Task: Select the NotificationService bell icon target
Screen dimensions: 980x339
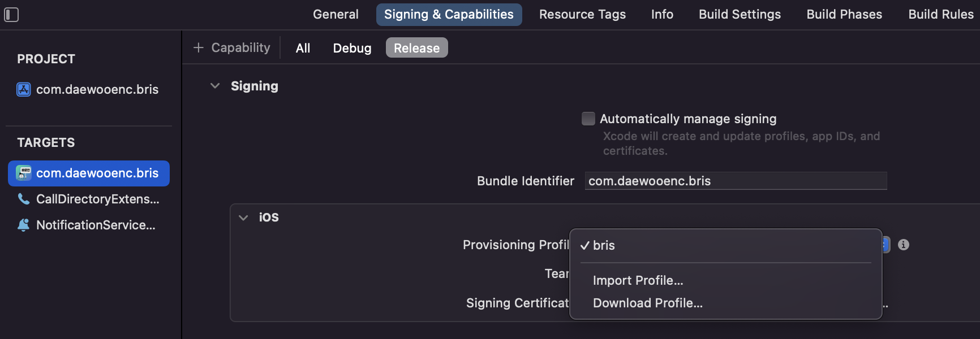Action: coord(24,225)
